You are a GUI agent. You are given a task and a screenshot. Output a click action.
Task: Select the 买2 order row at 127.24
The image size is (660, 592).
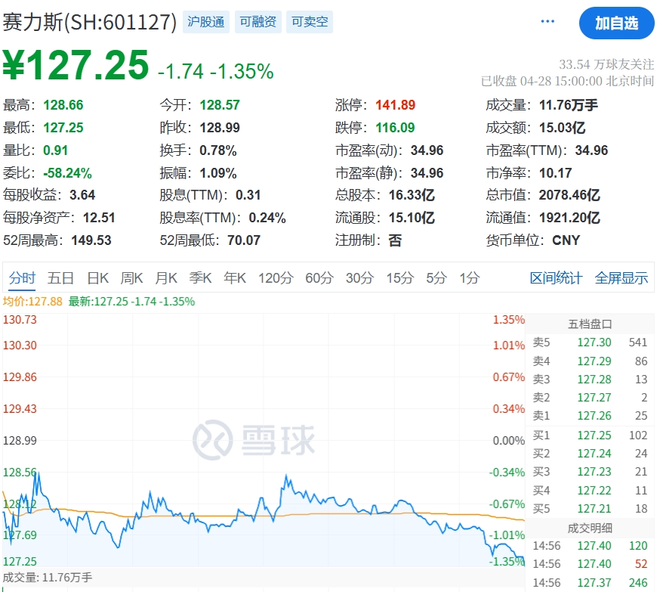point(590,453)
